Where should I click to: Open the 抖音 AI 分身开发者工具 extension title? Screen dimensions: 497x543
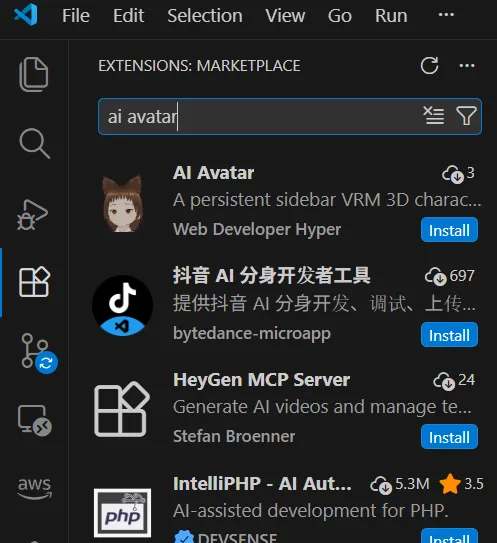tap(272, 276)
